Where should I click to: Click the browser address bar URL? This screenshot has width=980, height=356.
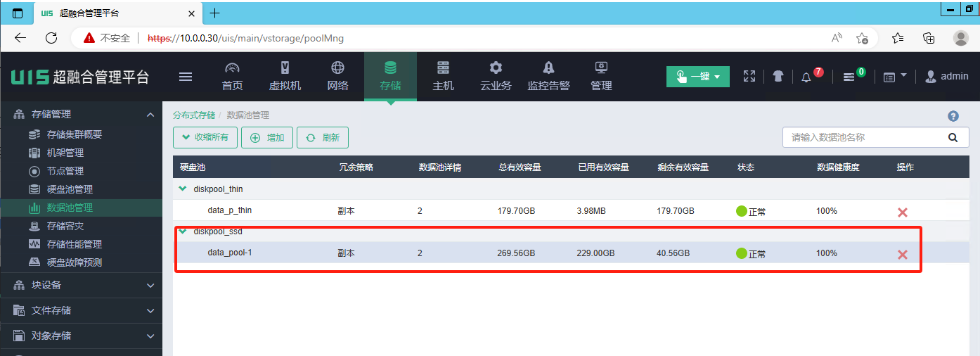click(x=245, y=38)
